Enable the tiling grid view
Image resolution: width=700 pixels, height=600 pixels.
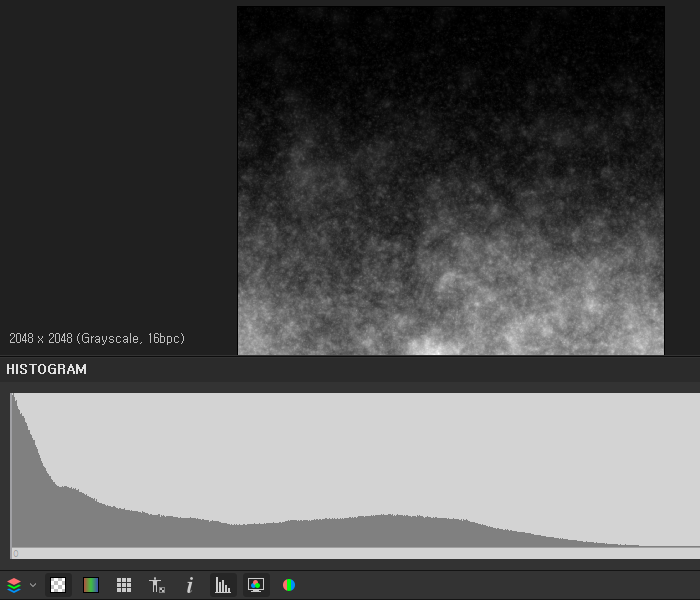tap(124, 585)
